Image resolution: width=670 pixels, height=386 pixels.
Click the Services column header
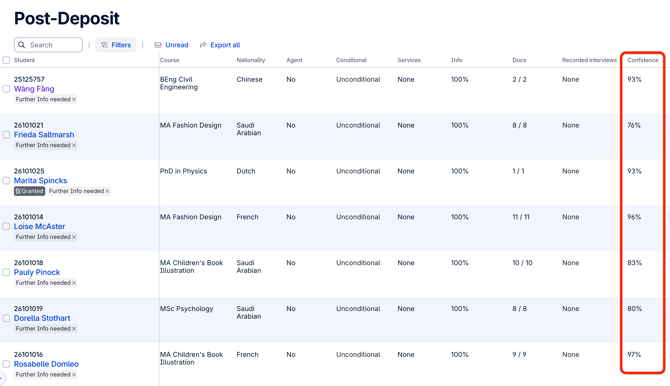[409, 60]
